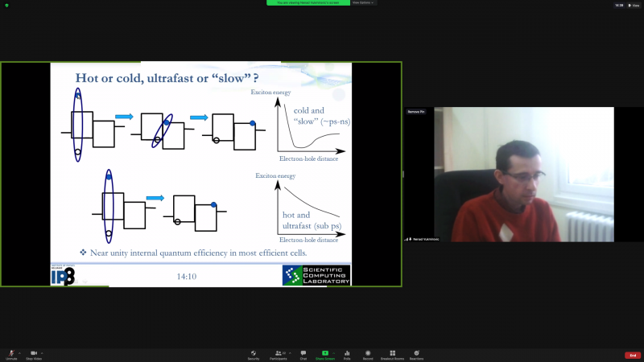Open the Chat panel
The width and height of the screenshot is (644, 362).
coord(303,353)
